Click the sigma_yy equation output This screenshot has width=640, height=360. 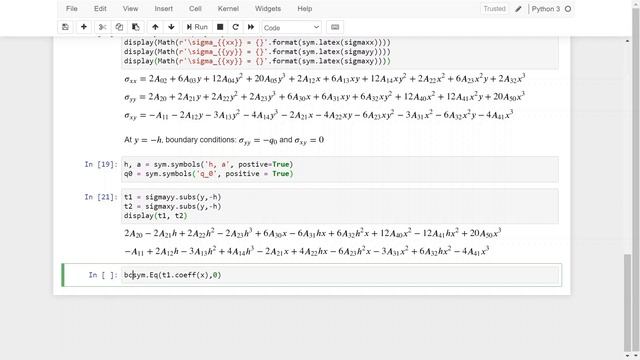pyautogui.click(x=325, y=97)
